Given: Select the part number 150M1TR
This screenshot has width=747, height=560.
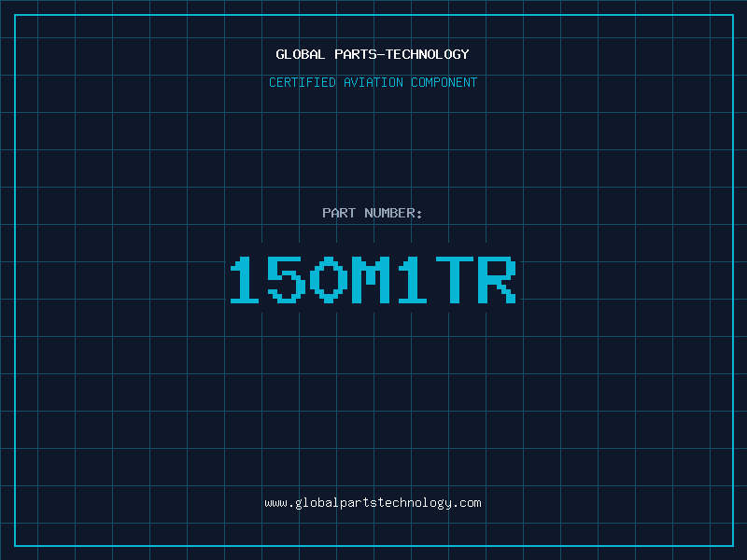Looking at the screenshot, I should click(373, 279).
